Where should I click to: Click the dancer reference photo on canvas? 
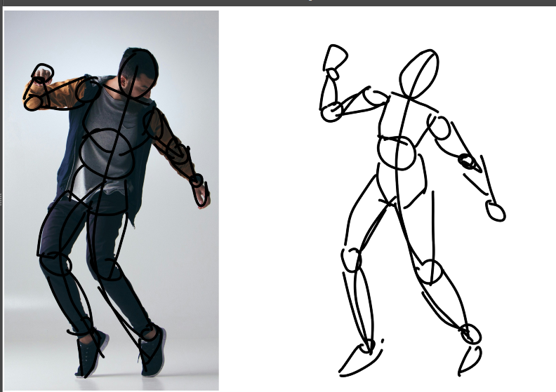click(x=112, y=201)
